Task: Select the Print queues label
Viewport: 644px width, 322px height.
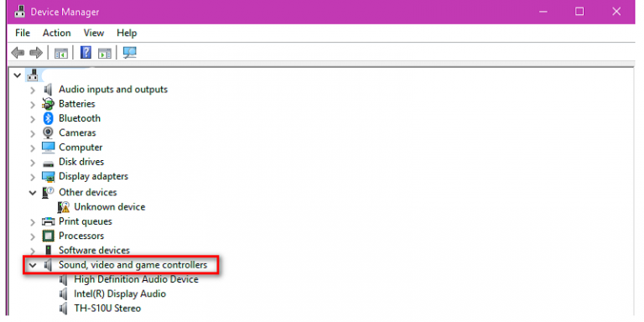Action: (x=86, y=221)
